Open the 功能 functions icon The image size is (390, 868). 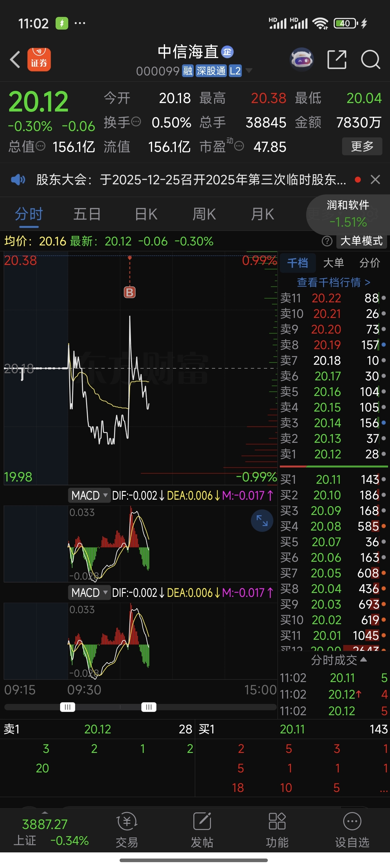277,830
